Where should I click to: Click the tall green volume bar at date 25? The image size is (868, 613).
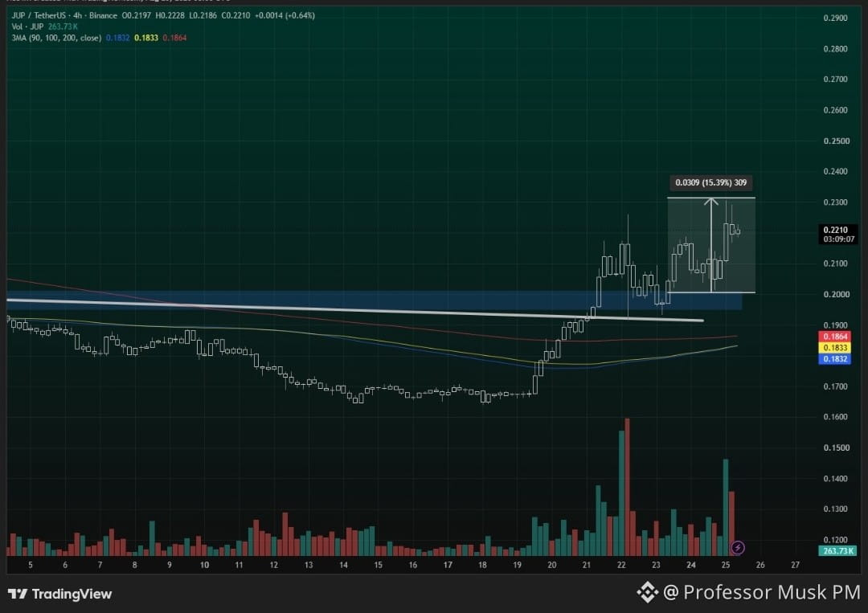(726, 507)
